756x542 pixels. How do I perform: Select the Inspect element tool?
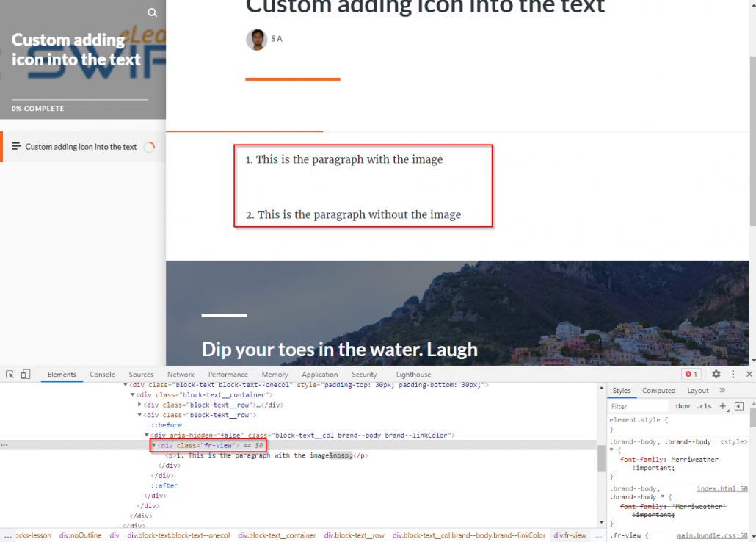(x=11, y=374)
